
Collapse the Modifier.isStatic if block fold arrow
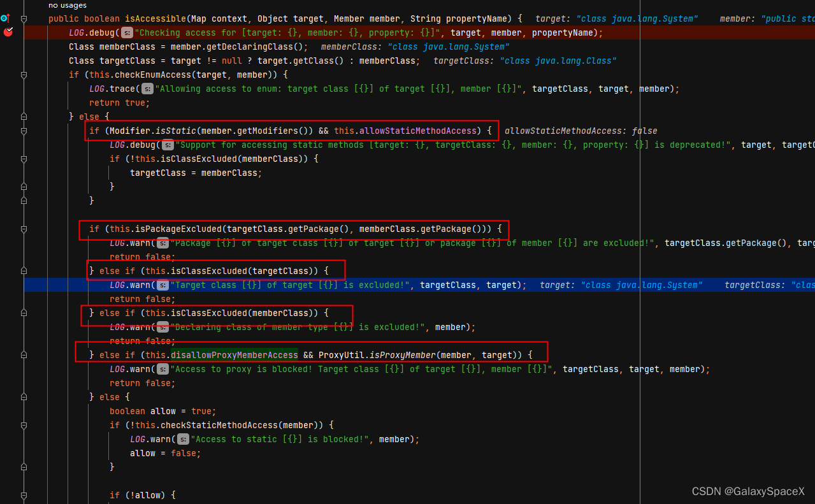[24, 130]
